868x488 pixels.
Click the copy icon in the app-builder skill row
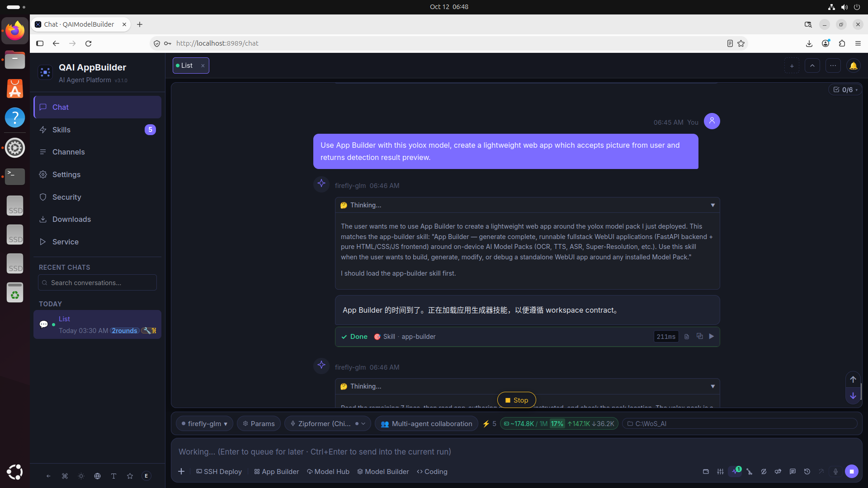point(699,336)
